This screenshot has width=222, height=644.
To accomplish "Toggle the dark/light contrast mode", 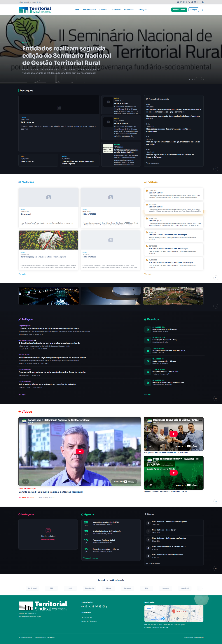I will coord(202,2).
